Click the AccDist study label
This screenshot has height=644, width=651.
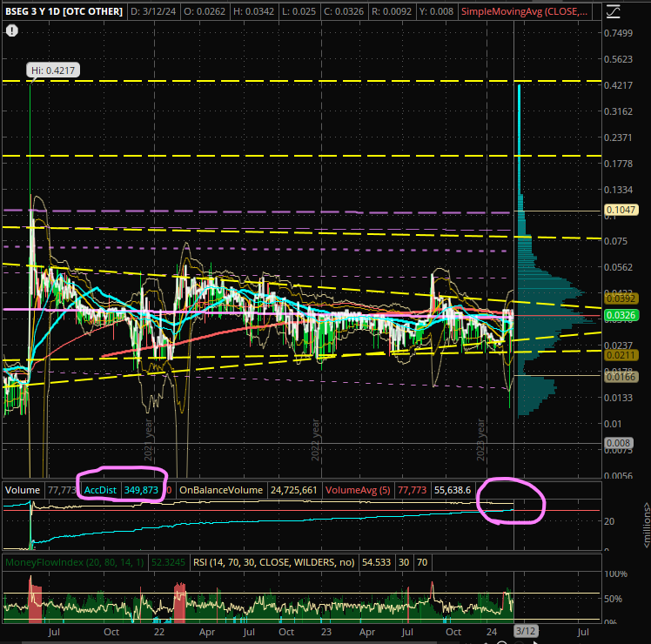pyautogui.click(x=100, y=490)
